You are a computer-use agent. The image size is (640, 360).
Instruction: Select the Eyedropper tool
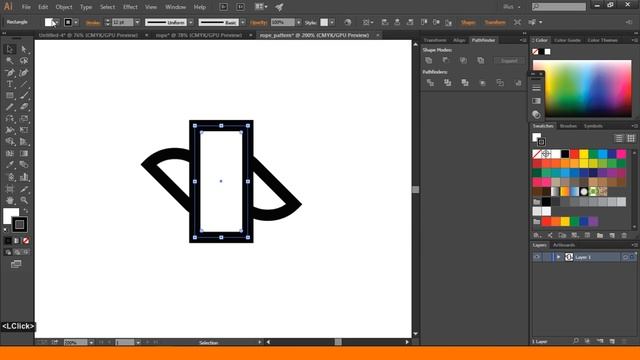tap(10, 165)
